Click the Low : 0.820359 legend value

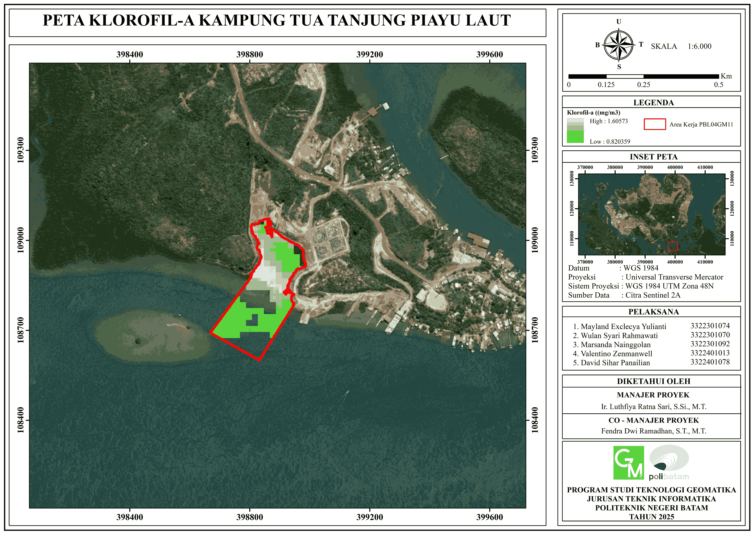click(610, 142)
